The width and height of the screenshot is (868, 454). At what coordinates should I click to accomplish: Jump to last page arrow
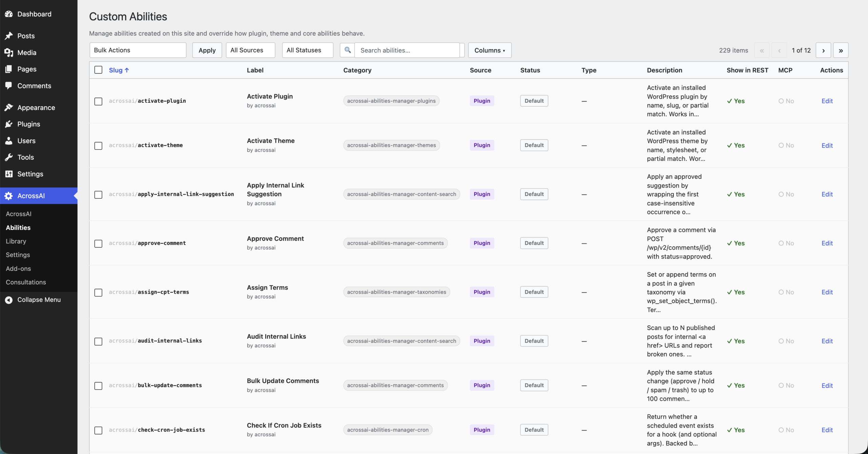click(x=841, y=50)
